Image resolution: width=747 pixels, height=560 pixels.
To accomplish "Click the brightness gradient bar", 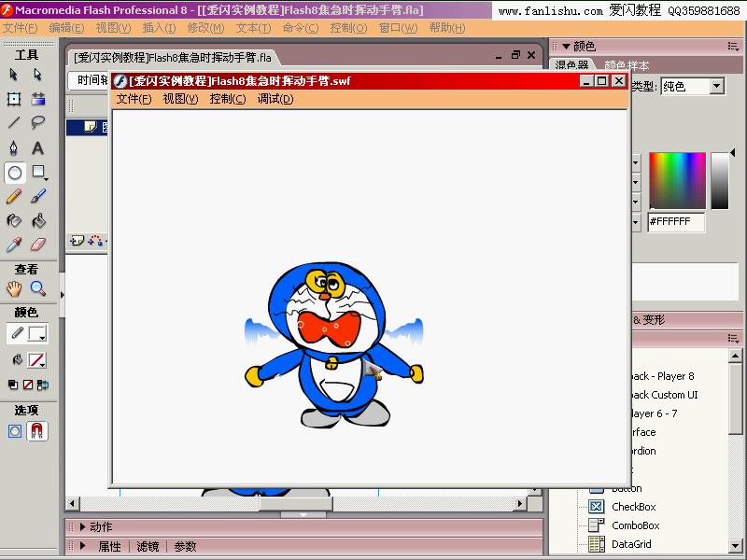I will (720, 180).
